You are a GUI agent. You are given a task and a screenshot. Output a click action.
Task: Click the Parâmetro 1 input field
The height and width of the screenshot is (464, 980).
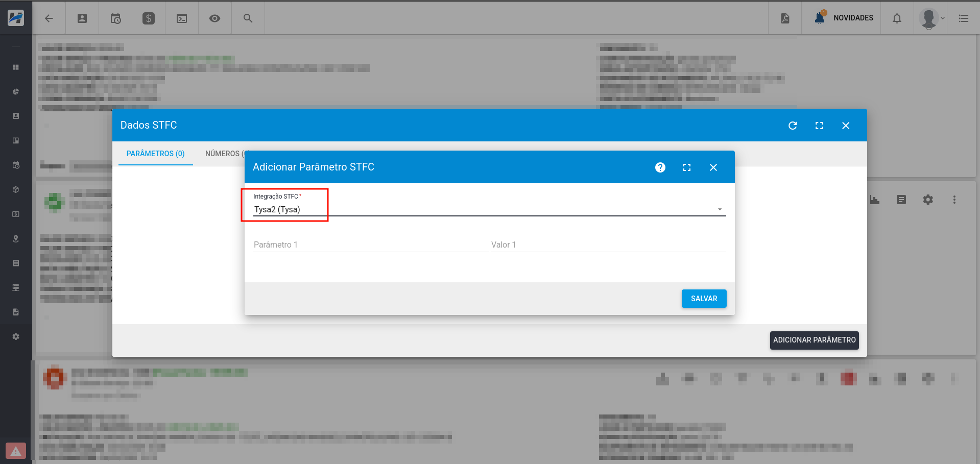click(x=370, y=245)
